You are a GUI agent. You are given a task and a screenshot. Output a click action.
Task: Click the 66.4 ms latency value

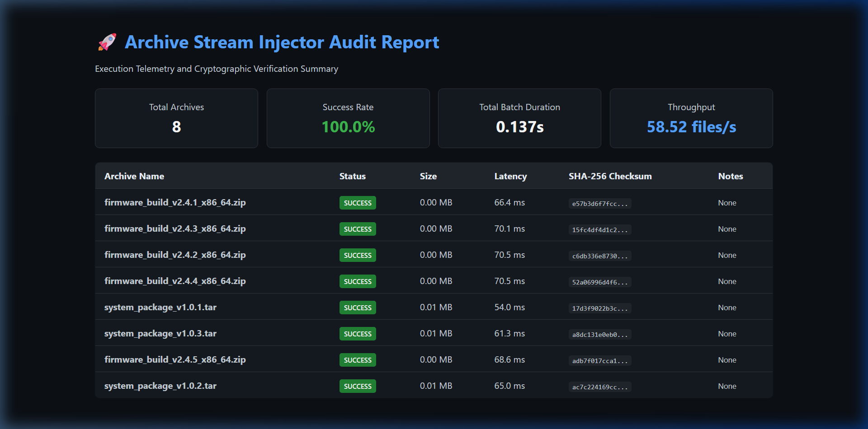point(509,202)
